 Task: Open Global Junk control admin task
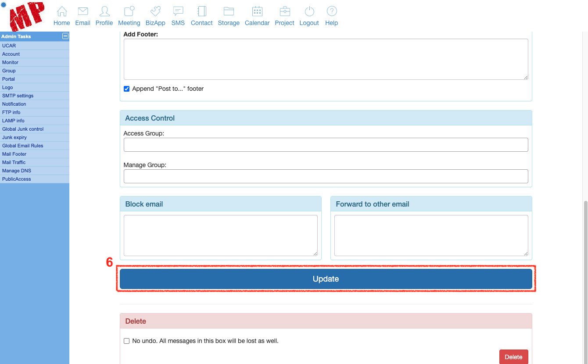click(x=23, y=129)
